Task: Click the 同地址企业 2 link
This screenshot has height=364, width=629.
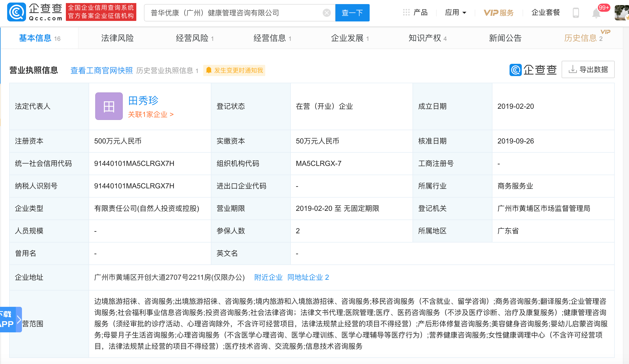Action: coord(308,277)
